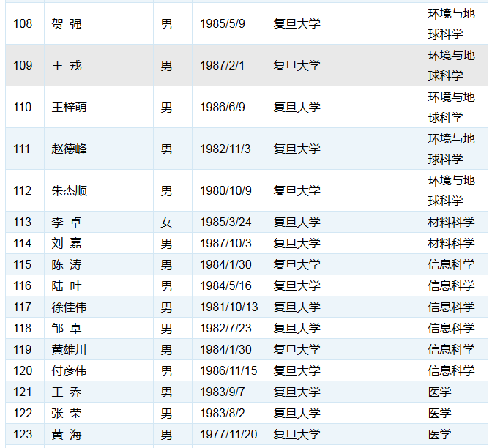Click 复旦大学 in row 123
This screenshot has height=448, width=492.
pos(297,435)
